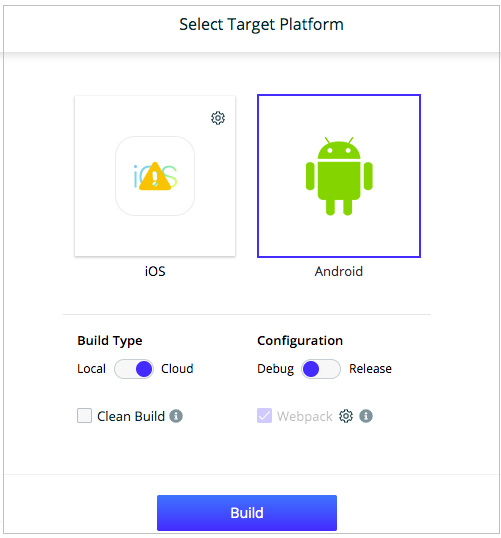Uncheck the Webpack checkbox
Viewport: 501px width, 538px height.
[265, 416]
